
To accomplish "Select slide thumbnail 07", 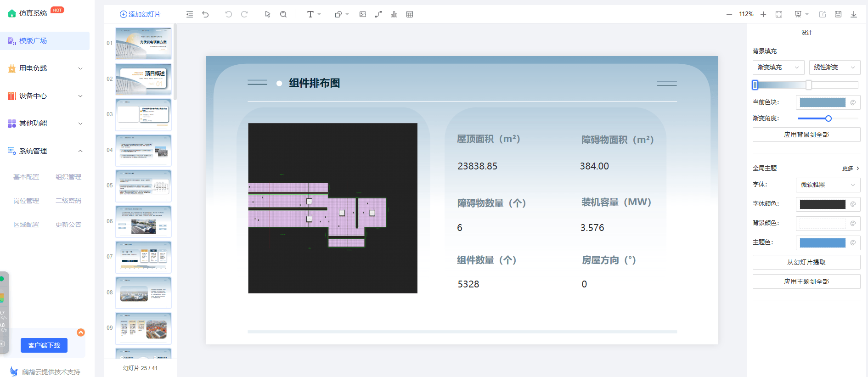I will coord(143,257).
